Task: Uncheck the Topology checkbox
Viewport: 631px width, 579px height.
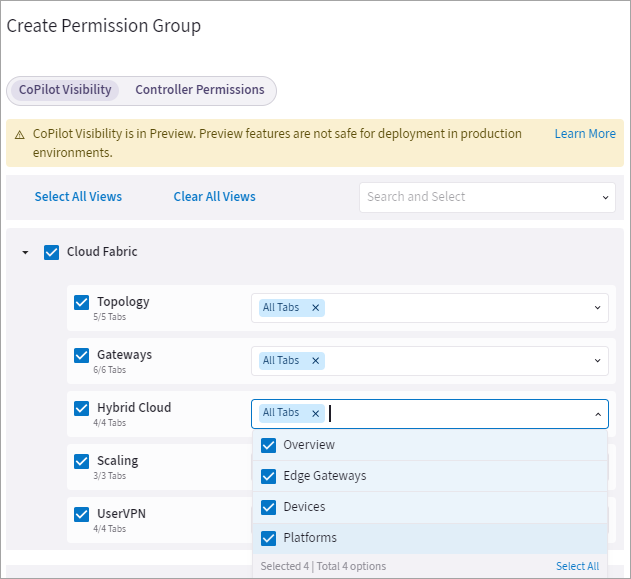Action: coord(82,302)
